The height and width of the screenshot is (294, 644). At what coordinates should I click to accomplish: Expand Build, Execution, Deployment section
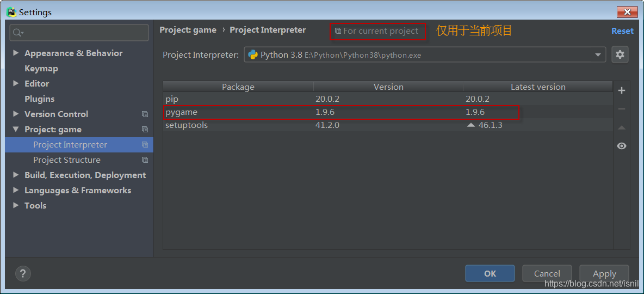point(16,175)
